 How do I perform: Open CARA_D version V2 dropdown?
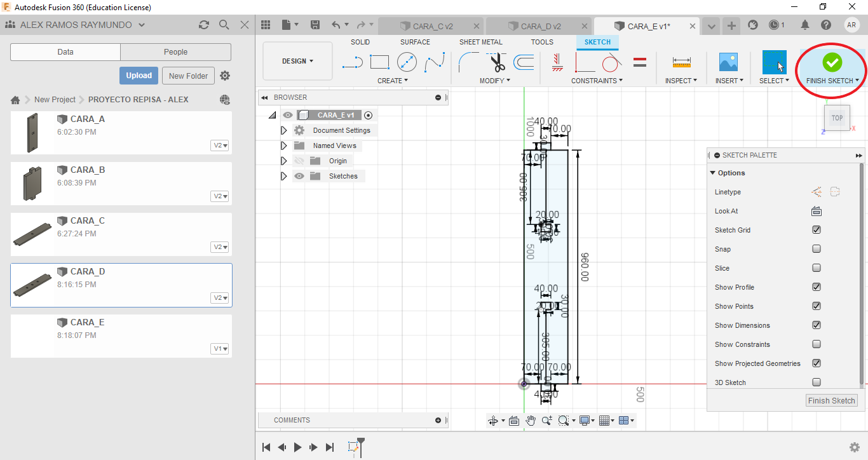pos(220,298)
